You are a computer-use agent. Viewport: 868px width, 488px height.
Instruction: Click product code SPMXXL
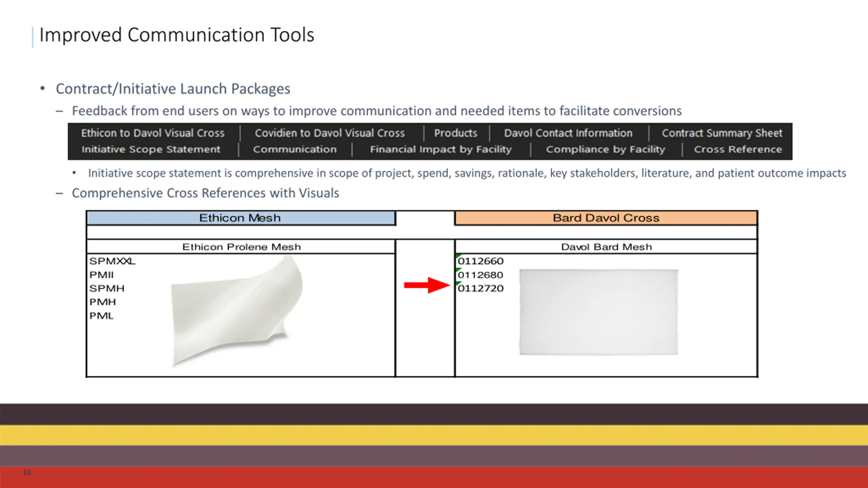click(x=112, y=261)
